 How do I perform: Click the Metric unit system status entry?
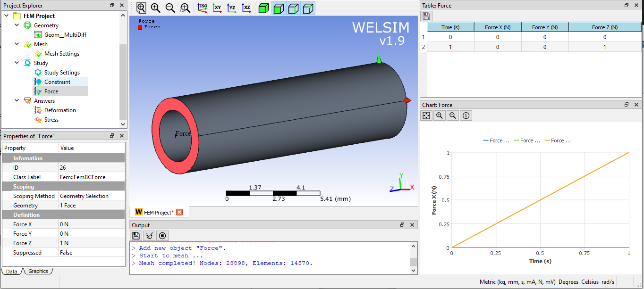517,282
